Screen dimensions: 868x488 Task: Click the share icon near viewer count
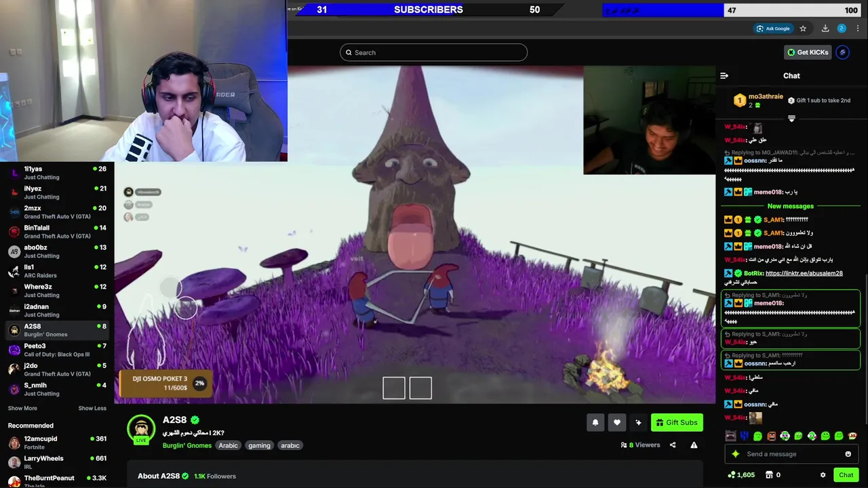click(x=673, y=445)
